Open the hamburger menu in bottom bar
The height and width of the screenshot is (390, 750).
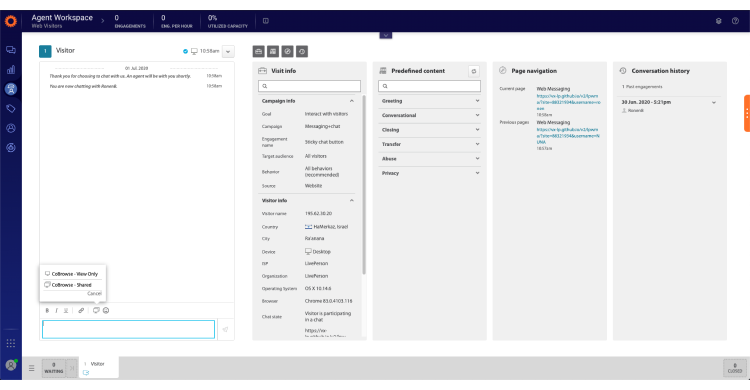[32, 368]
